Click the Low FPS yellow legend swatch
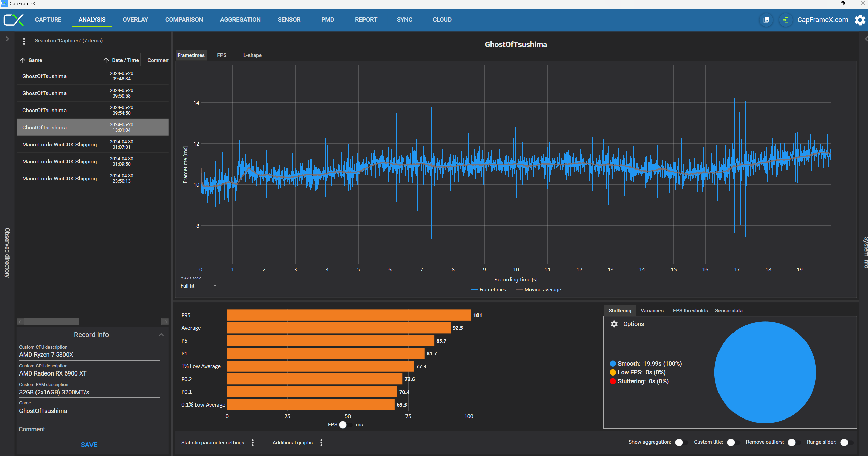The image size is (868, 456). pos(613,372)
